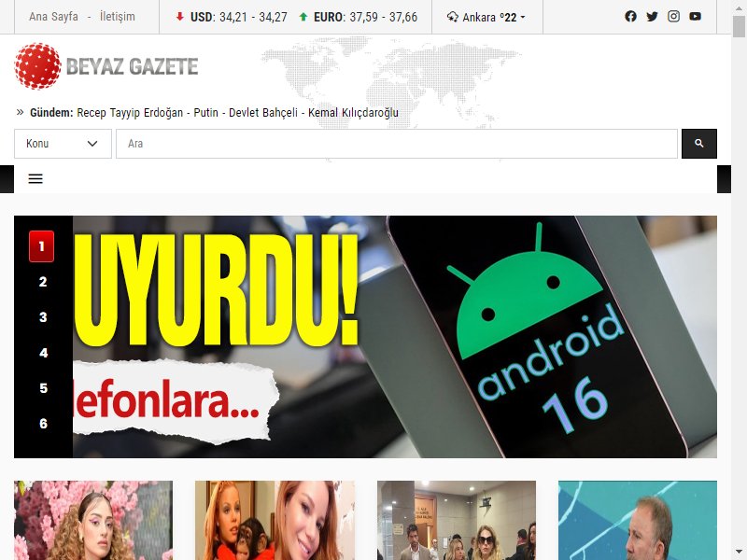Screen dimensions: 747x560
Task: Select slider page 5
Action: 43,388
